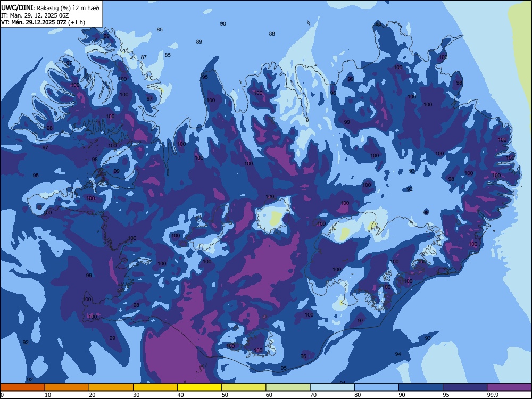Select the orange 10–20 legend color block
This screenshot has width=532, height=399.
67,387
